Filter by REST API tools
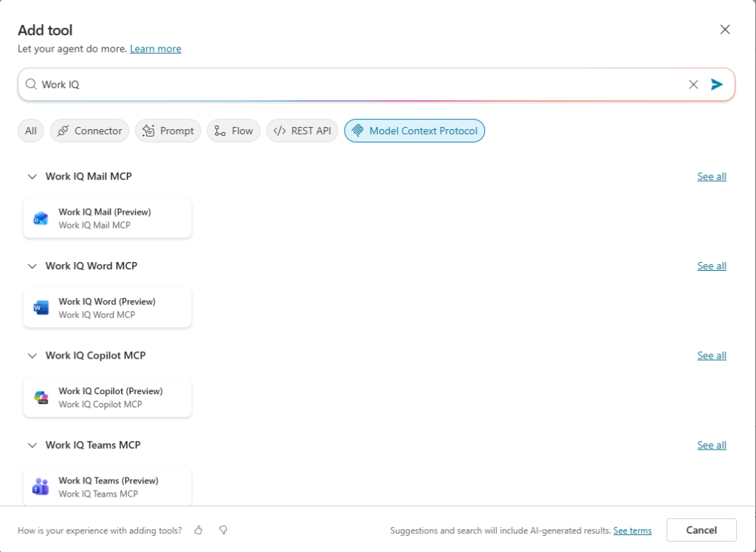Screen dimensions: 756x552 pos(302,131)
